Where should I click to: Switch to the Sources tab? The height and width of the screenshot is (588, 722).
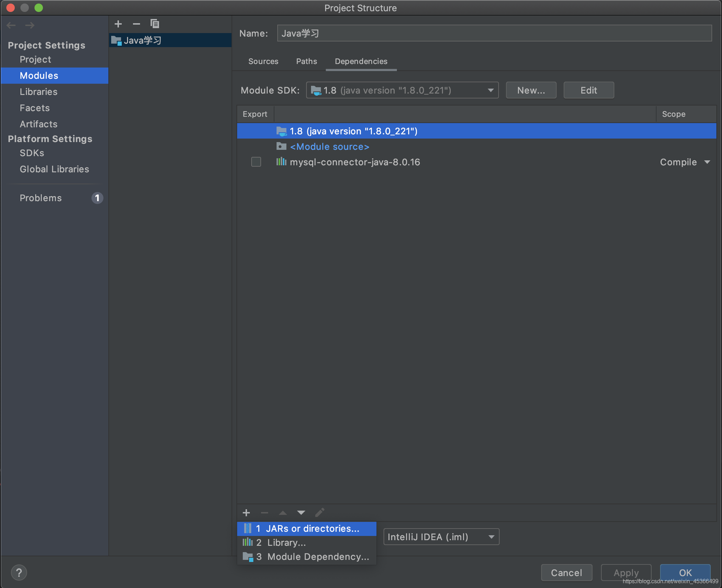[x=263, y=61]
